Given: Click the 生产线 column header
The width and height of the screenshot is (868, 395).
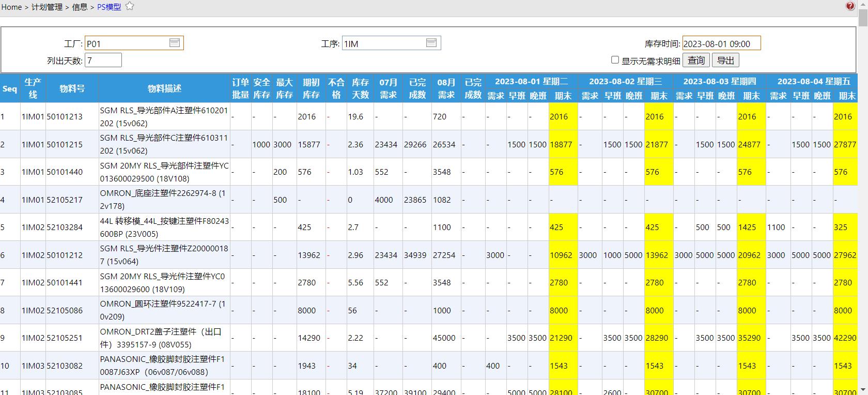Looking at the screenshot, I should click(33, 88).
